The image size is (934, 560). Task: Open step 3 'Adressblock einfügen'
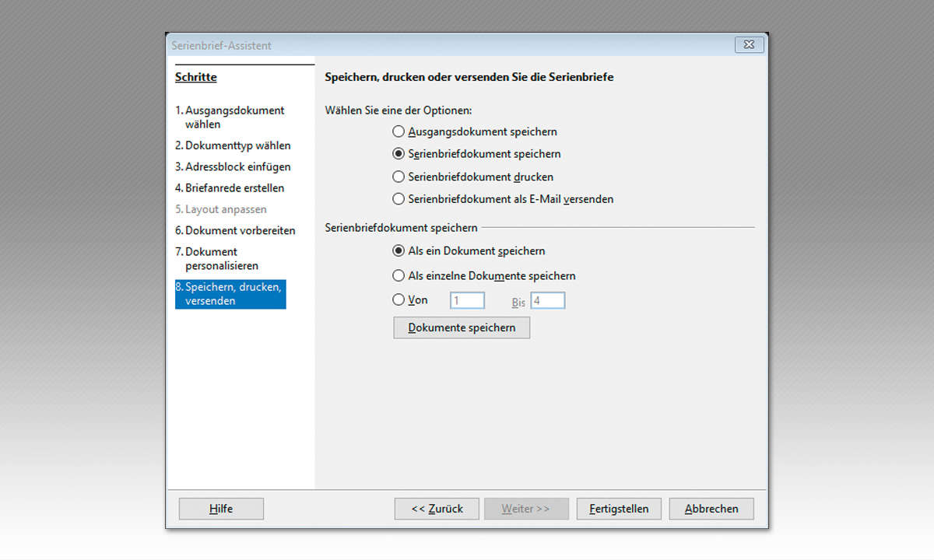click(x=233, y=166)
